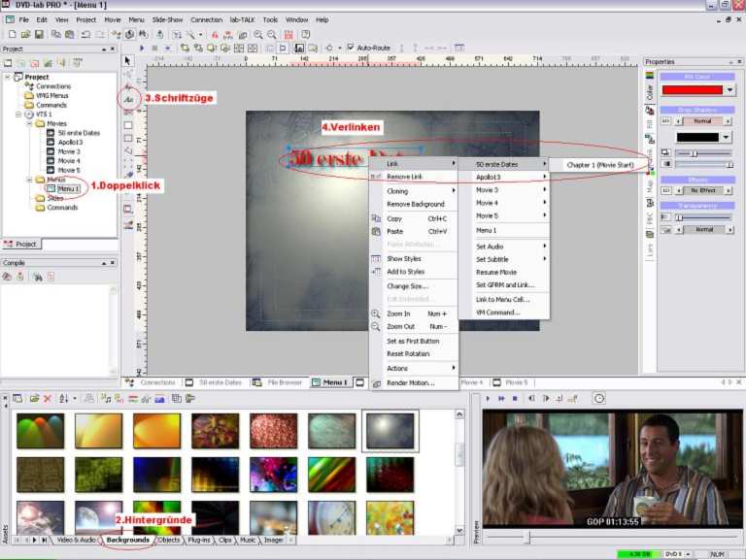Image resolution: width=746 pixels, height=560 pixels.
Task: Toggle the Auto-Route checkbox
Action: click(352, 48)
